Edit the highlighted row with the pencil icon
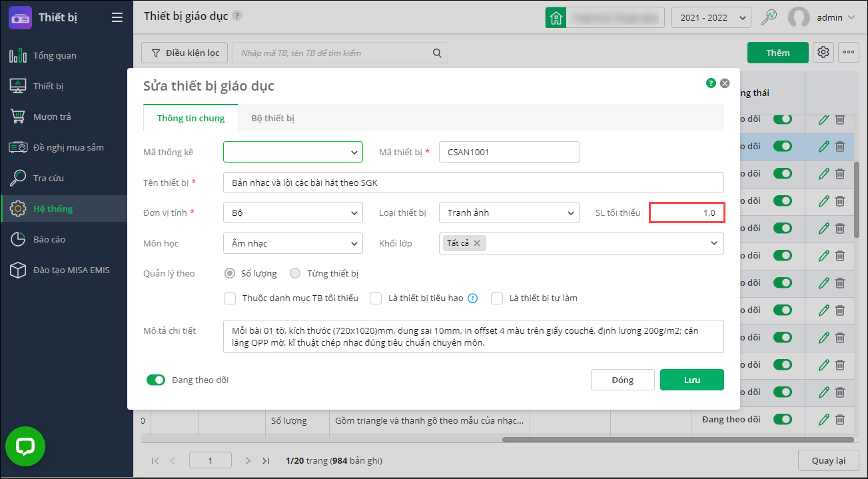 (x=824, y=147)
